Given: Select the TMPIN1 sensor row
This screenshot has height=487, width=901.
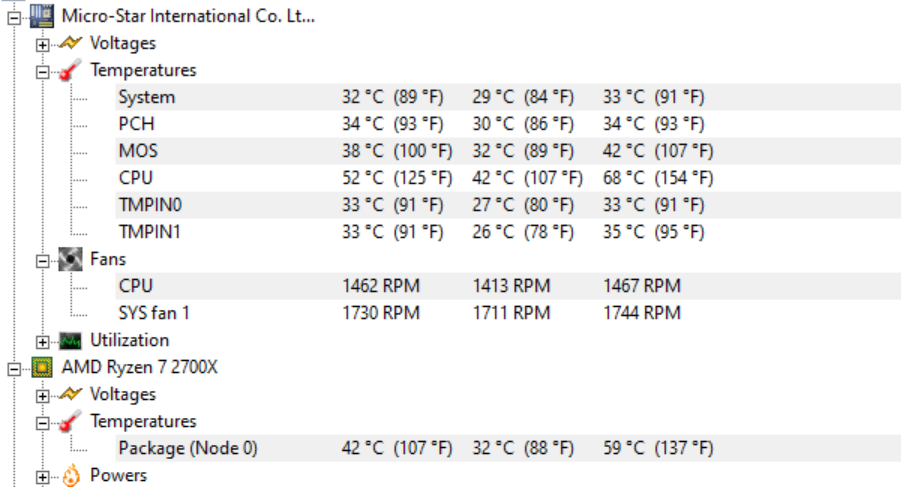Looking at the screenshot, I should [508, 232].
